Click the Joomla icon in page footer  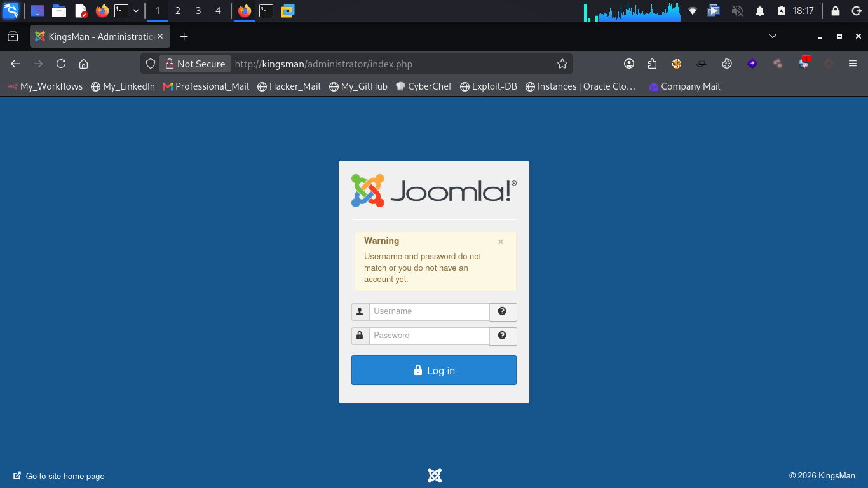[435, 475]
